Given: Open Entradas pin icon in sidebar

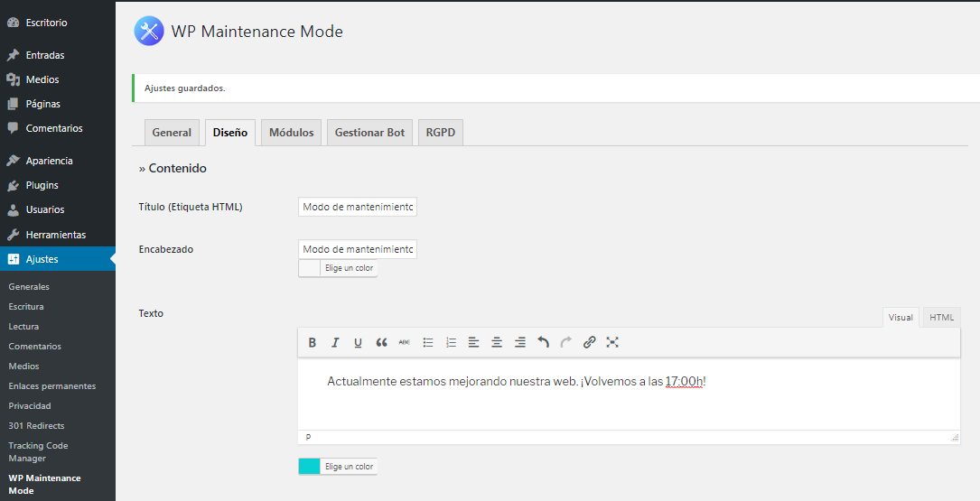Looking at the screenshot, I should (x=14, y=55).
